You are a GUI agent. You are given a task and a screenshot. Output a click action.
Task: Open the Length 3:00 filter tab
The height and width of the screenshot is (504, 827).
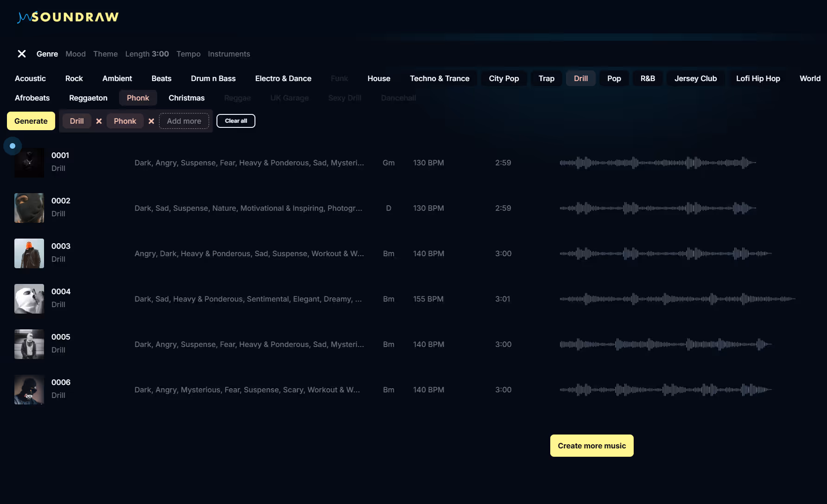pyautogui.click(x=147, y=54)
